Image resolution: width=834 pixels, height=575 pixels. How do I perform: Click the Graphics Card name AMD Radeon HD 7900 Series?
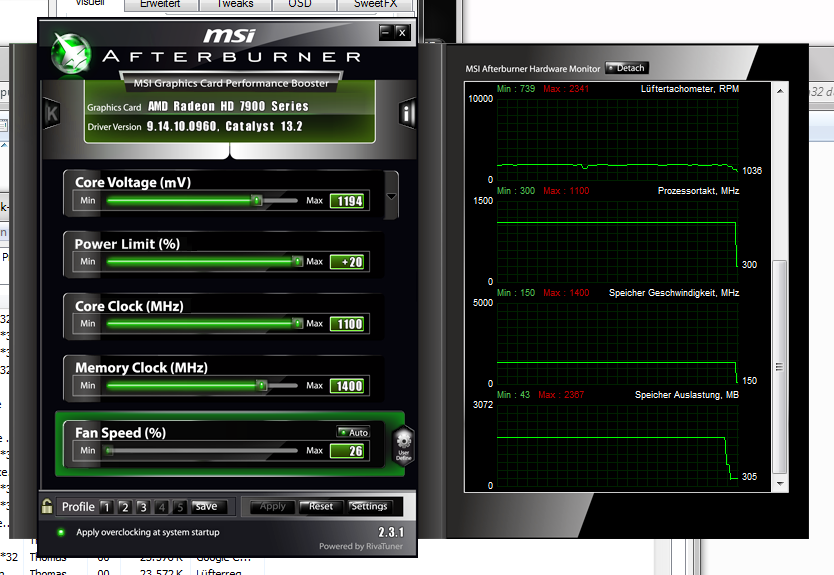click(228, 106)
